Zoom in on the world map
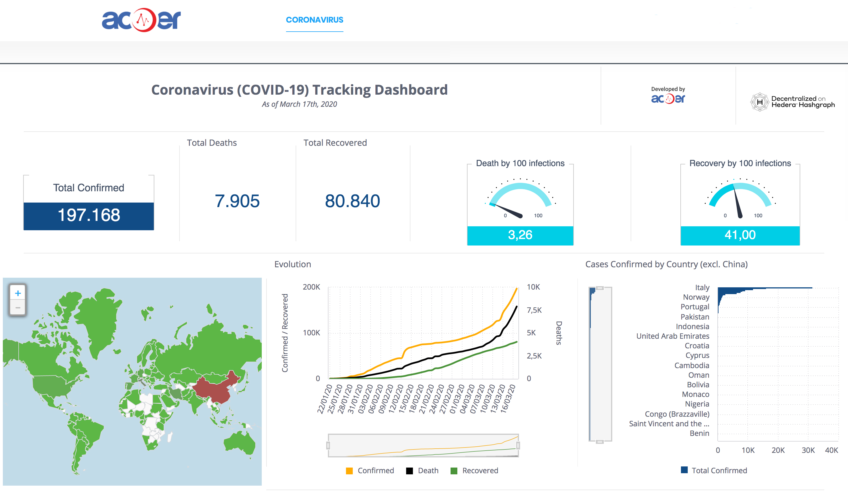 [18, 293]
